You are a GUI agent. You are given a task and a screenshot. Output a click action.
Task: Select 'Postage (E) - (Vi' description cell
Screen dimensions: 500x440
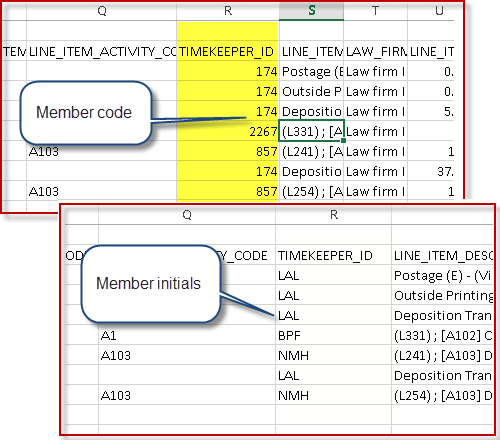(443, 275)
